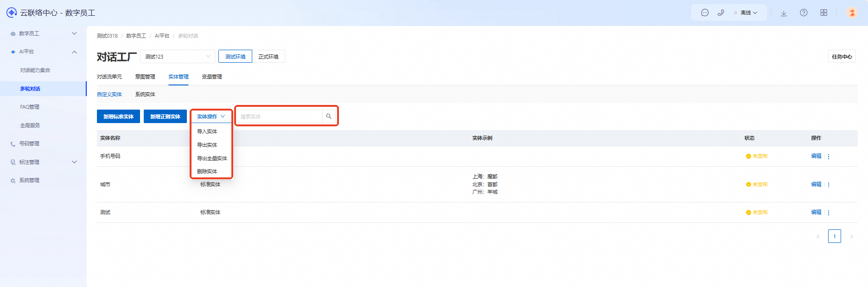Click AI平台 breadcrumb
The height and width of the screenshot is (287, 868).
click(162, 36)
